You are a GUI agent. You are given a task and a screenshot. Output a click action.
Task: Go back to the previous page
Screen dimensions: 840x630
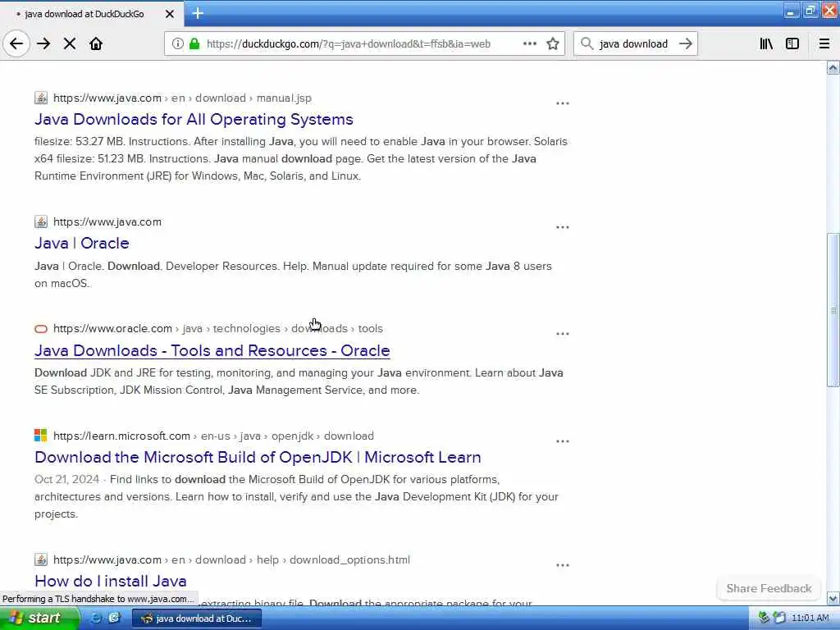tap(16, 43)
